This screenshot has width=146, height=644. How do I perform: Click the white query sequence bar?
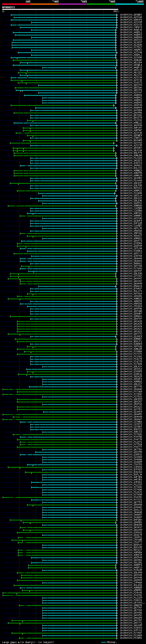(x=60, y=10)
